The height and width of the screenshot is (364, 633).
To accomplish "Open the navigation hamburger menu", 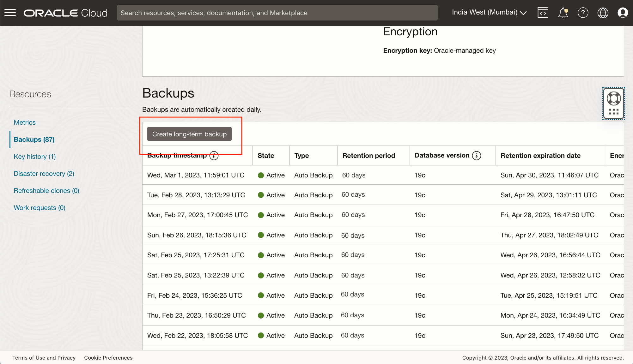I will click(10, 13).
